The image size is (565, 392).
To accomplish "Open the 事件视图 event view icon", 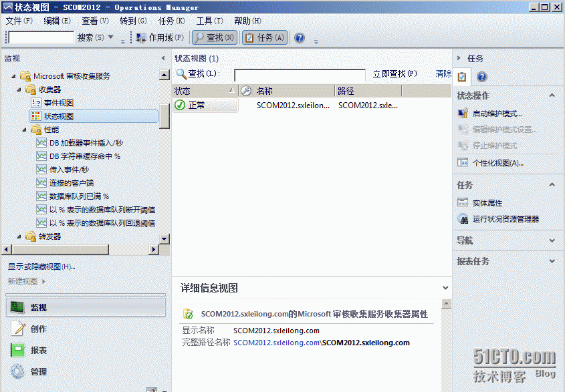I will click(x=36, y=103).
